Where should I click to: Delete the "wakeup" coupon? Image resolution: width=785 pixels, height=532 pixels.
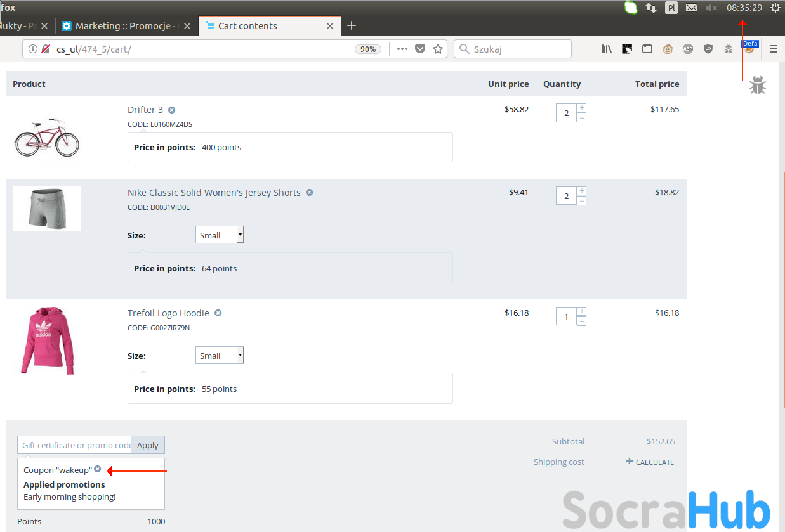97,469
